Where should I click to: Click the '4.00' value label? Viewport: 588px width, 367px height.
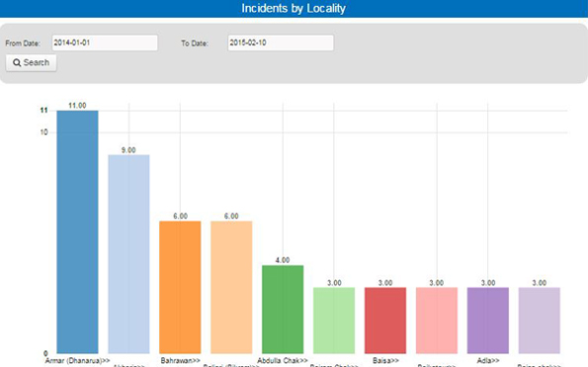283,260
